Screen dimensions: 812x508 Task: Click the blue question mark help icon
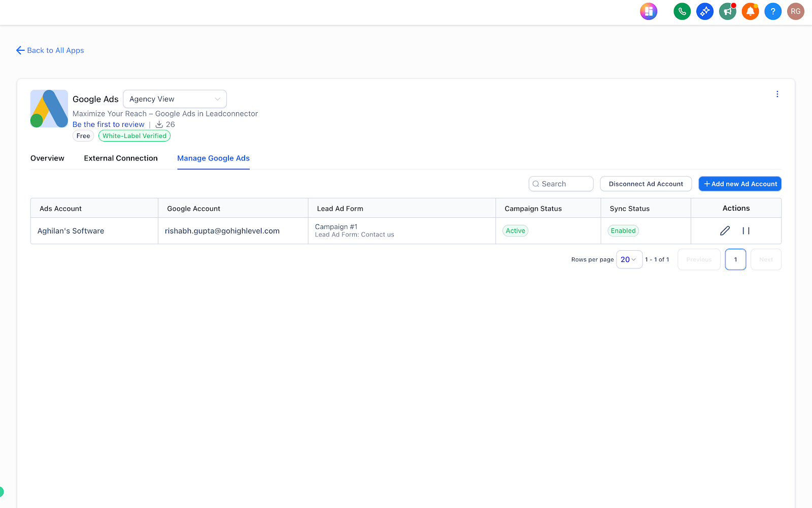point(773,11)
